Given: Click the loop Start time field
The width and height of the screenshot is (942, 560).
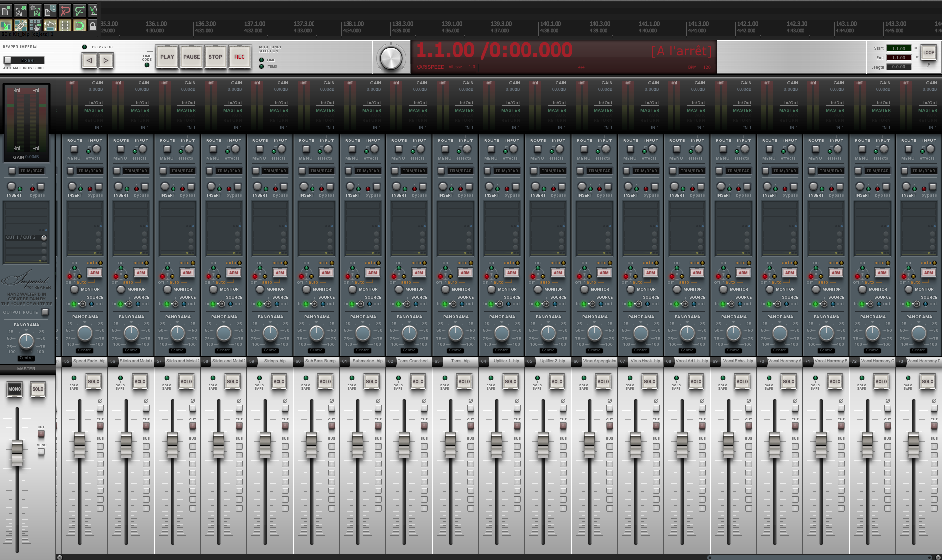Looking at the screenshot, I should [x=899, y=48].
